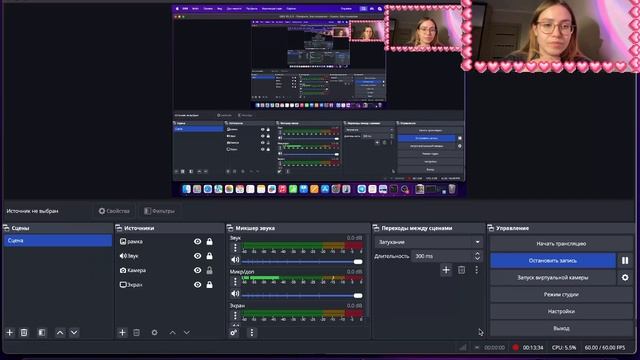The image size is (640, 360).
Task: Decrease transition duration with down arrow
Action: coord(477,259)
